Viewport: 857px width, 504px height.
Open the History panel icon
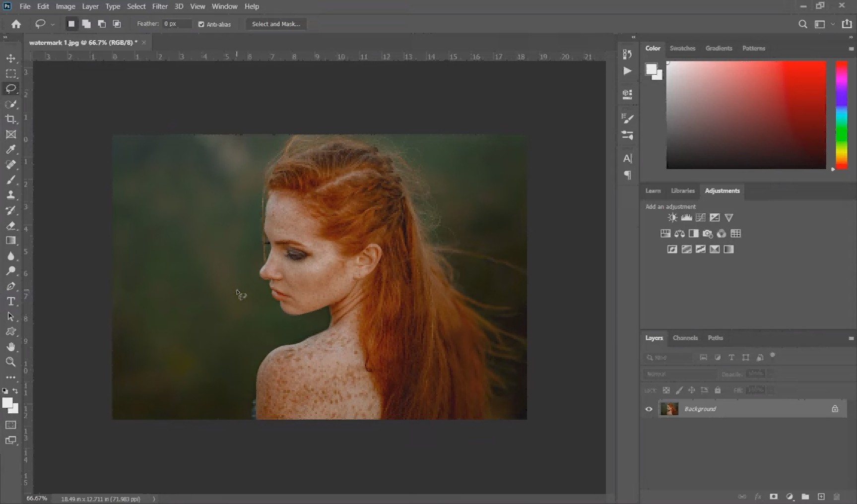pyautogui.click(x=627, y=54)
